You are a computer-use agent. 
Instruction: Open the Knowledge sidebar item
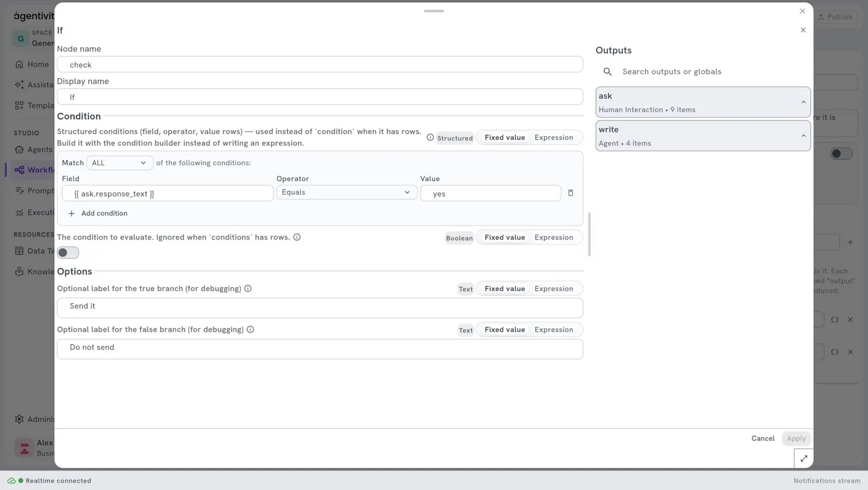34,272
